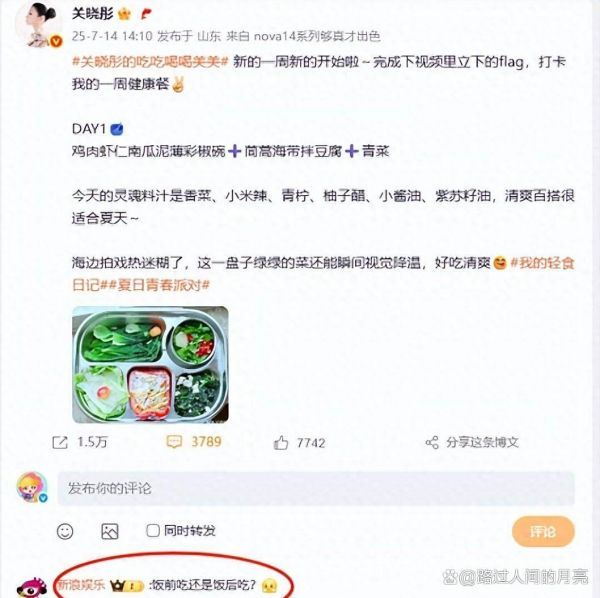Click the 新浪娱乐 commenter avatar
Viewport: 600px width, 598px height.
32,587
